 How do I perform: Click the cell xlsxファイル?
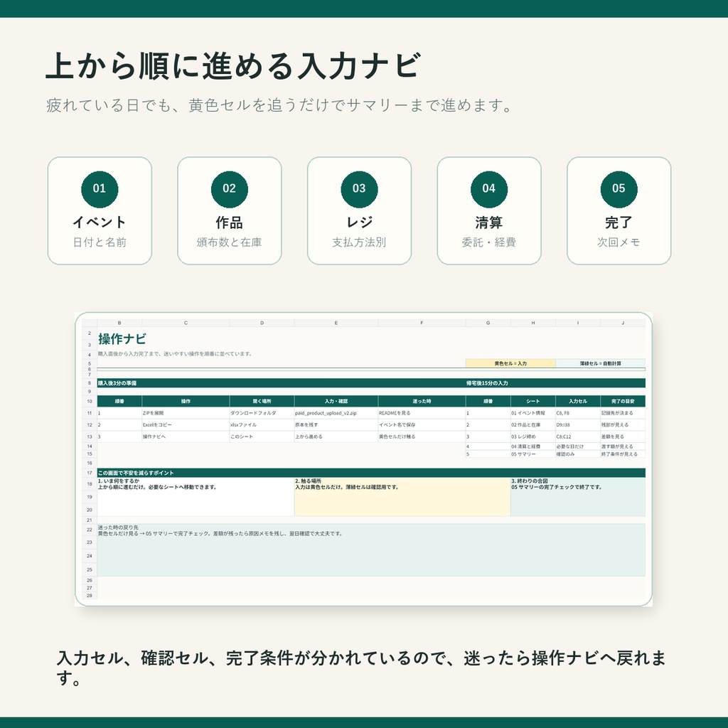point(262,425)
